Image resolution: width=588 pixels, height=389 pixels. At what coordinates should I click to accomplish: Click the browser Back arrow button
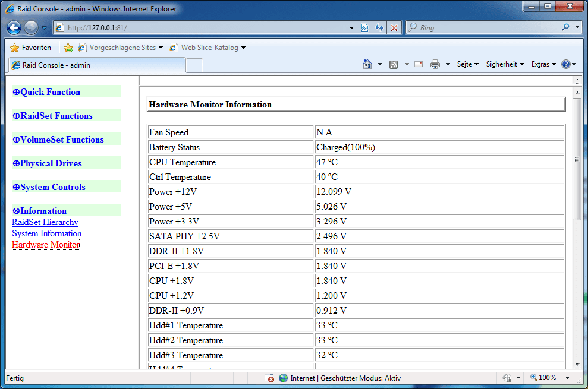tap(14, 27)
